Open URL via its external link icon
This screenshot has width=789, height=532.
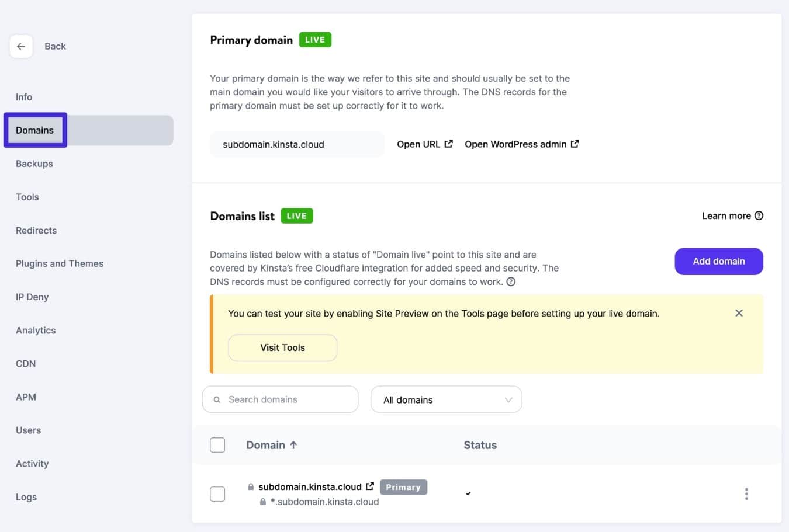448,143
